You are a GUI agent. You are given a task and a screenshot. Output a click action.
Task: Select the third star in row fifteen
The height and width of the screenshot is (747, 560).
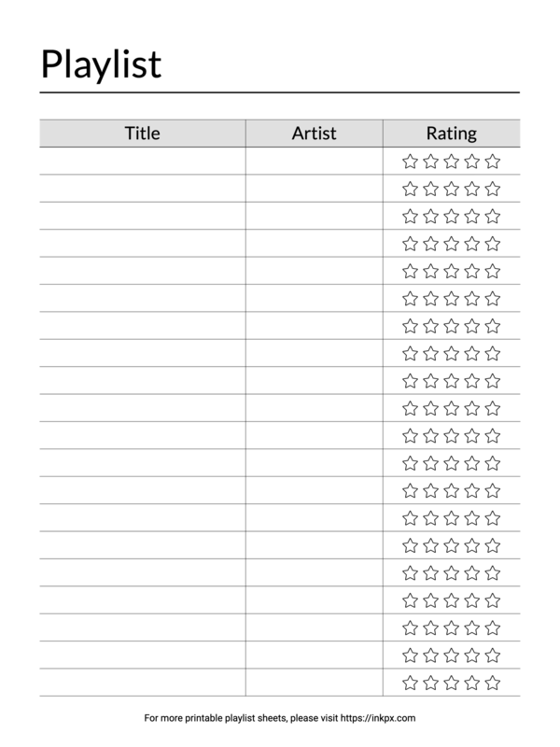452,545
